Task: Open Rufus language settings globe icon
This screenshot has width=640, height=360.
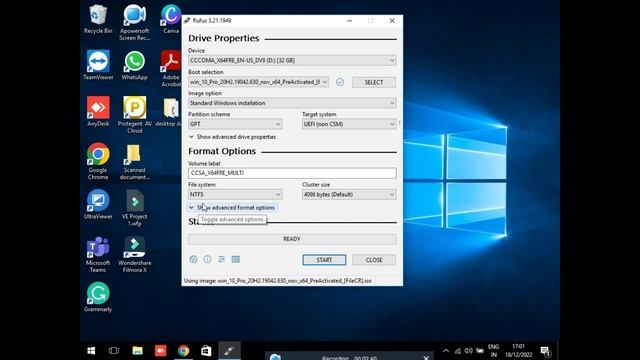Action: coord(193,259)
